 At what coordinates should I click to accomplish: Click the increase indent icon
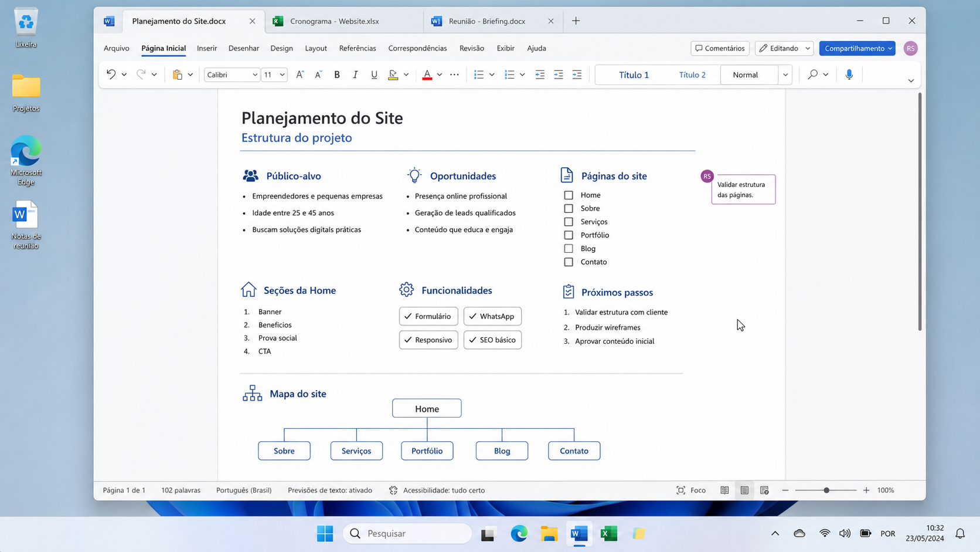tap(559, 74)
